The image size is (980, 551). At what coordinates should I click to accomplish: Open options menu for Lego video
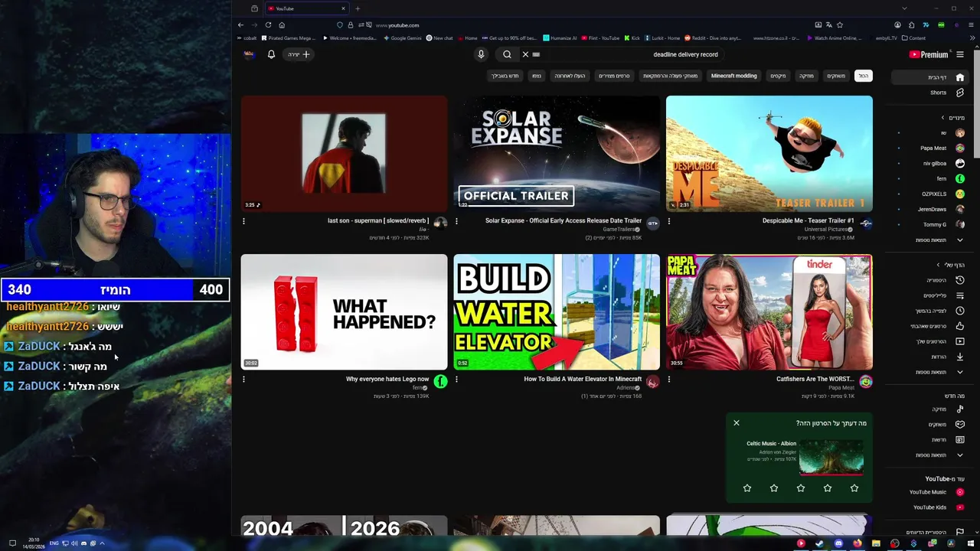[243, 379]
